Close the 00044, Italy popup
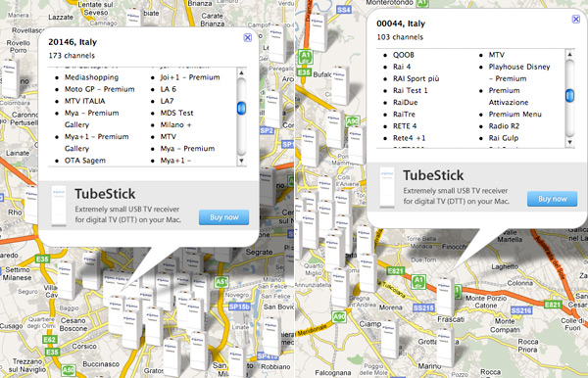Image resolution: width=588 pixels, height=378 pixels. [576, 20]
